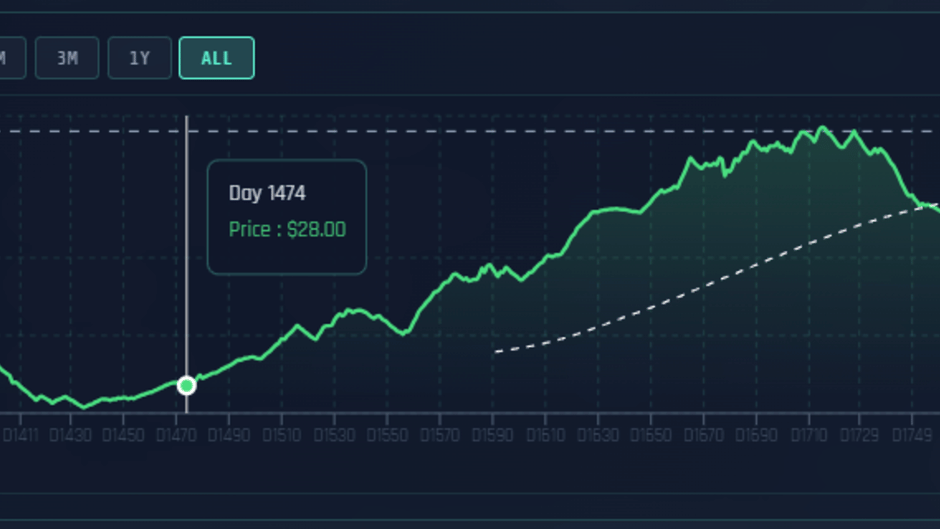
Task: Select the 3M time range button
Action: 67,58
